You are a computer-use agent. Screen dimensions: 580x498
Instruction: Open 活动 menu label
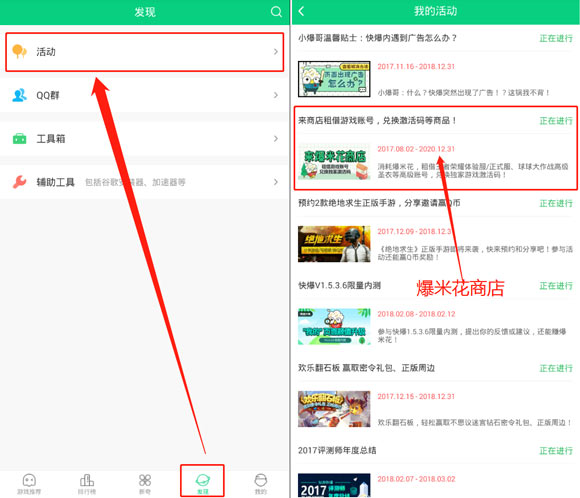(46, 52)
